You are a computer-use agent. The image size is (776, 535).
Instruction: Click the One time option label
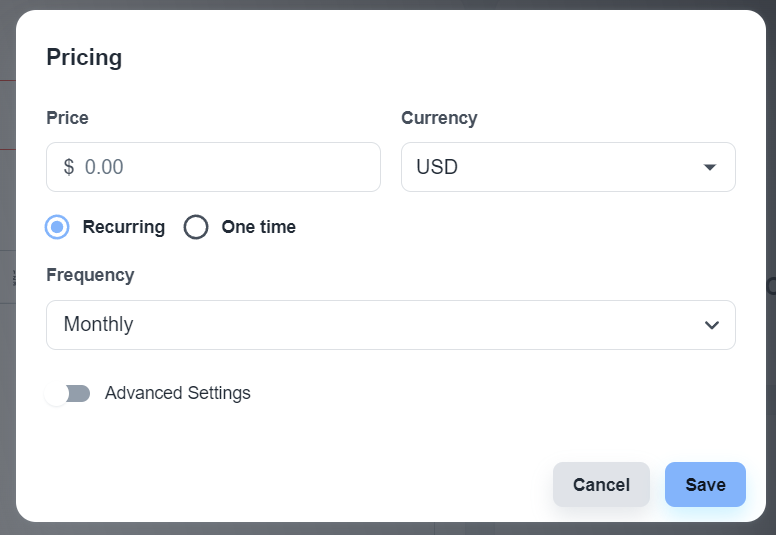pyautogui.click(x=259, y=227)
